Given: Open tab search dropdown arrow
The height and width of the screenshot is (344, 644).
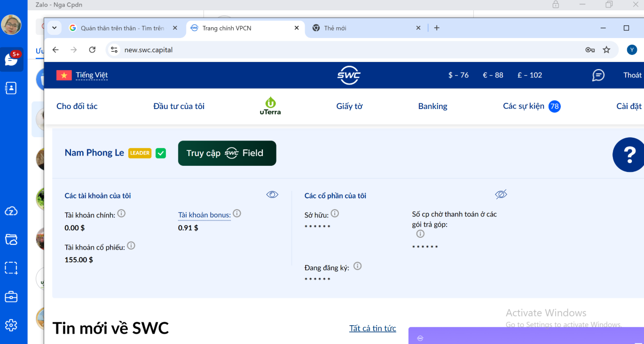Looking at the screenshot, I should [55, 28].
